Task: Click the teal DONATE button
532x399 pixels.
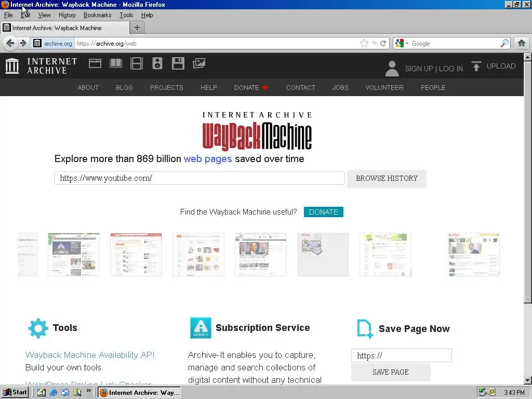Action: tap(323, 212)
